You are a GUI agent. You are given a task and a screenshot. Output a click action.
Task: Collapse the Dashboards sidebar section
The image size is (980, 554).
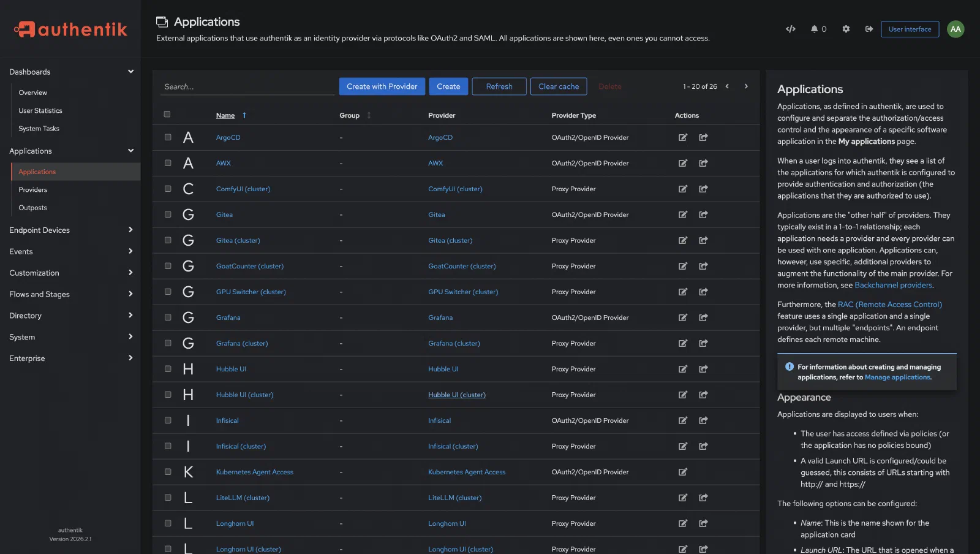coord(70,72)
